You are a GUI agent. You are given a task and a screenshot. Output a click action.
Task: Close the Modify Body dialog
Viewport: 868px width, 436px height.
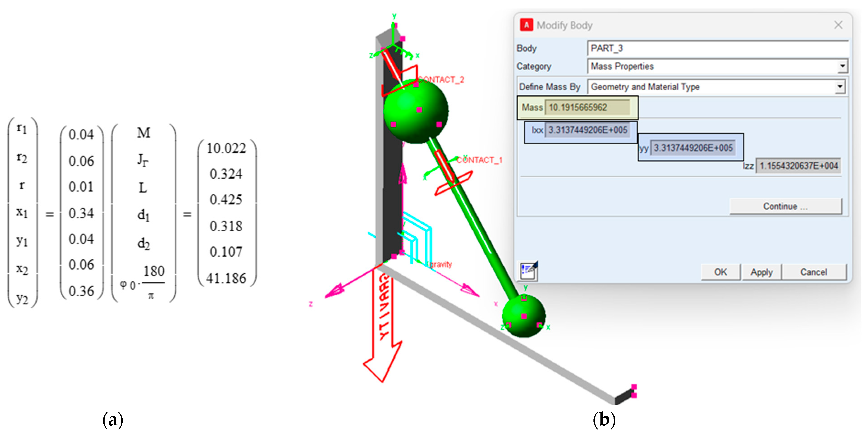838,25
